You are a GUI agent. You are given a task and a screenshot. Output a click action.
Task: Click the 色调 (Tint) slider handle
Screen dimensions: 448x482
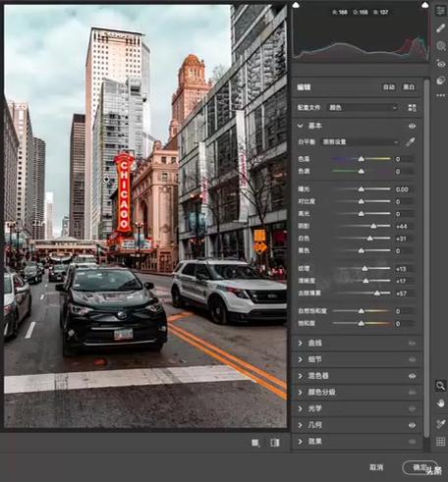tap(361, 171)
